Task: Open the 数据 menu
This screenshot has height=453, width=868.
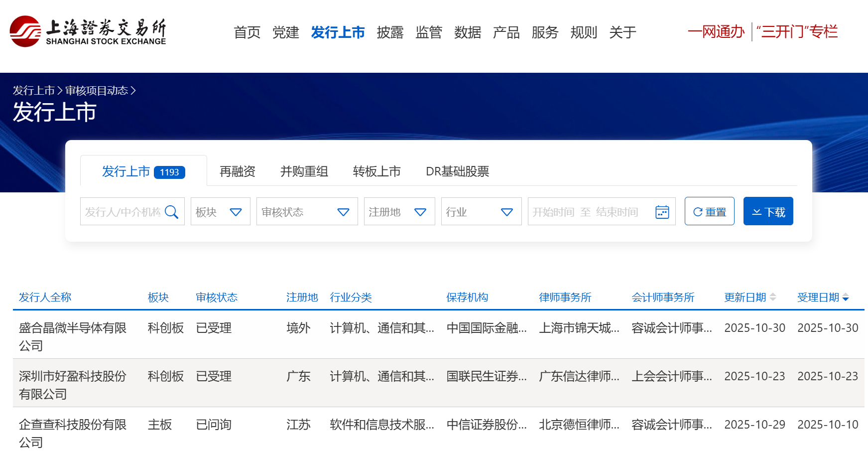Action: tap(468, 32)
